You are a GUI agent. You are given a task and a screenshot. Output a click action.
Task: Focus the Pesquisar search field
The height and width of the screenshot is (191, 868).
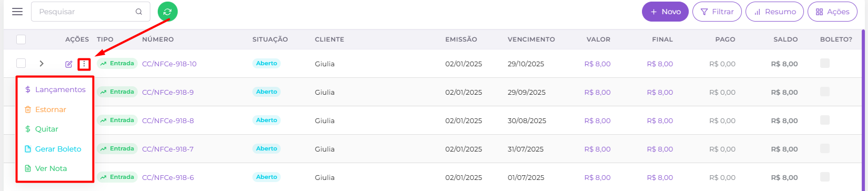click(x=84, y=12)
